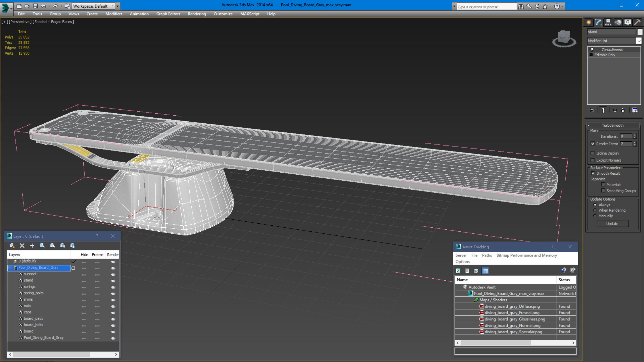Open the Modifier List dropdown

coord(614,41)
